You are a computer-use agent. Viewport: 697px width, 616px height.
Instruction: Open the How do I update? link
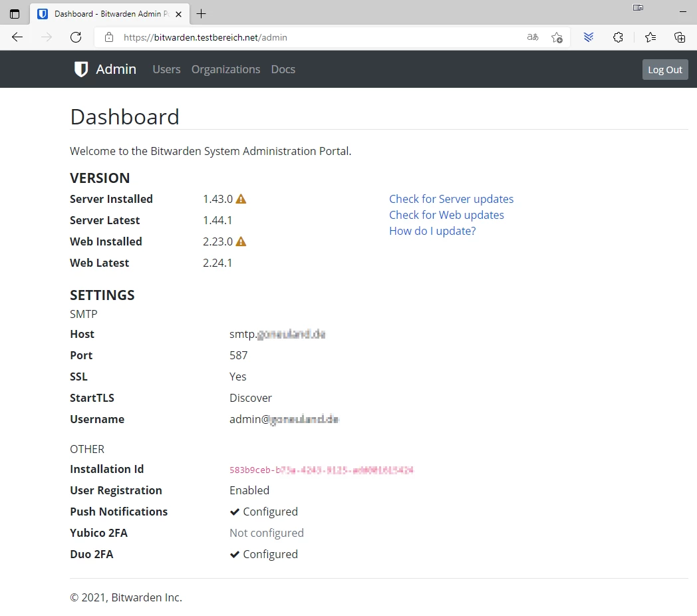432,231
